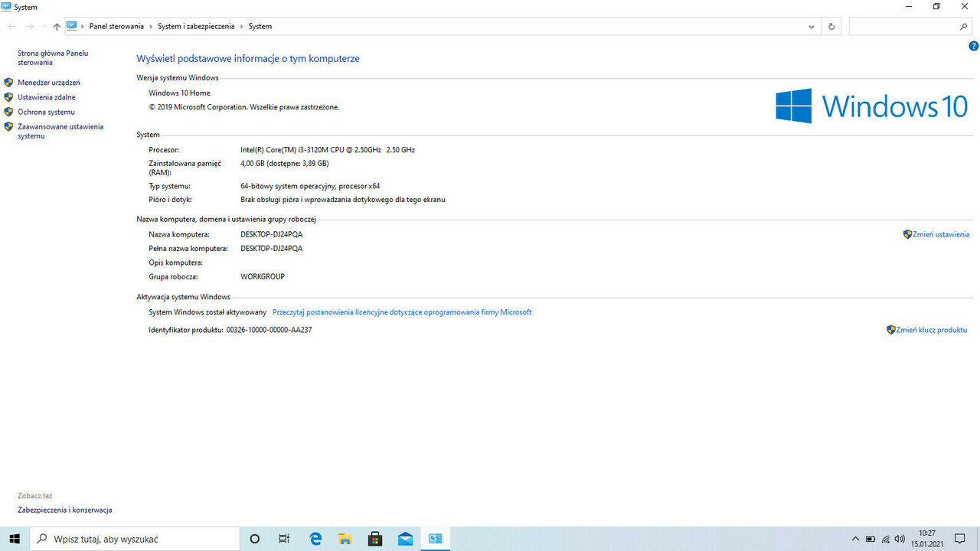Launch Microsoft Edge from the taskbar
The width and height of the screenshot is (980, 551).
[315, 539]
